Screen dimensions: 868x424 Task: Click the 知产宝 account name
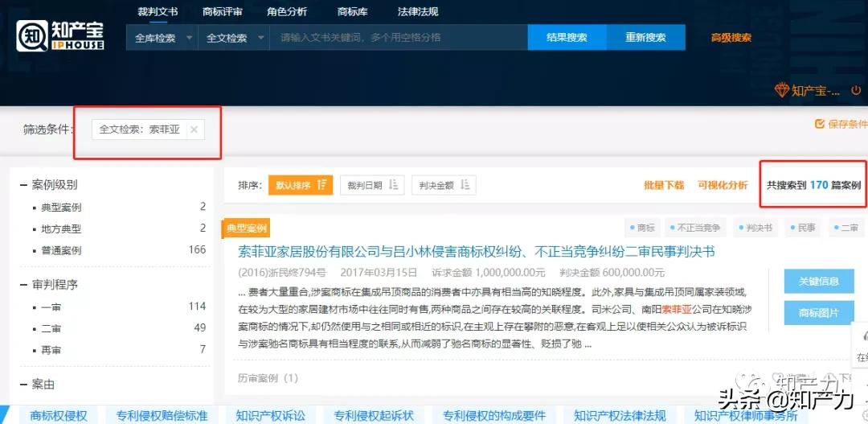pos(816,90)
